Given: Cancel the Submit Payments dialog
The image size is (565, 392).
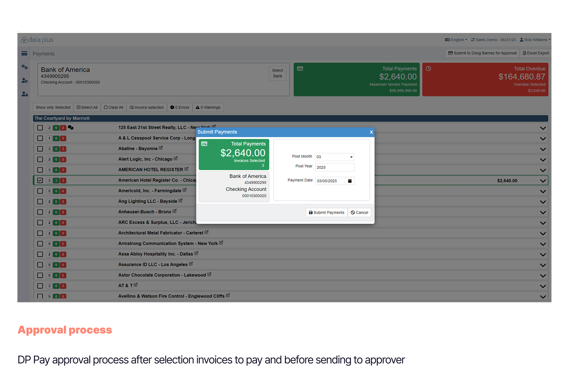Looking at the screenshot, I should click(x=359, y=213).
